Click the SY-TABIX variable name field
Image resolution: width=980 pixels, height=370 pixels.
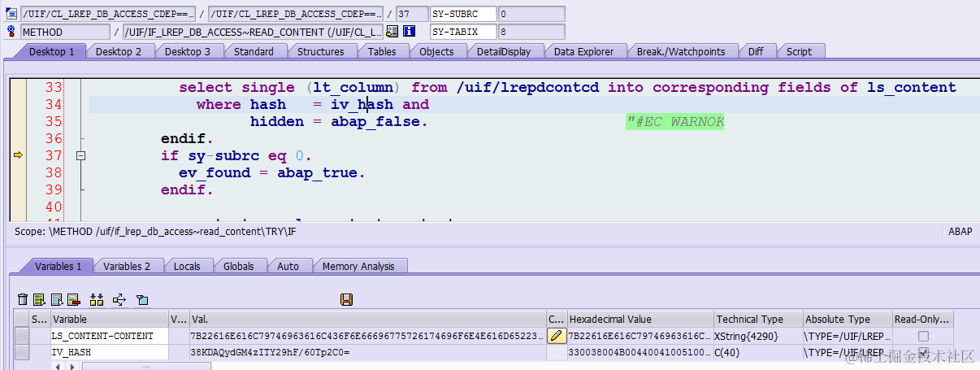tap(462, 32)
